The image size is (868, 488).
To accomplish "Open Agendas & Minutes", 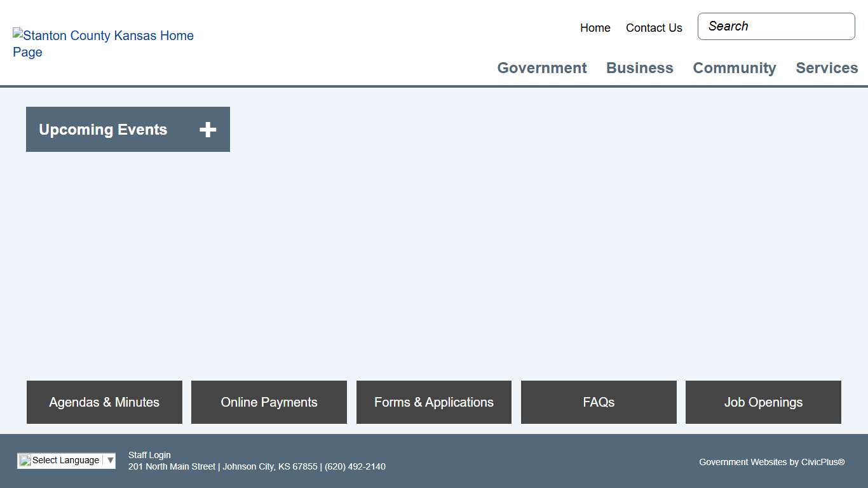I will [x=104, y=402].
